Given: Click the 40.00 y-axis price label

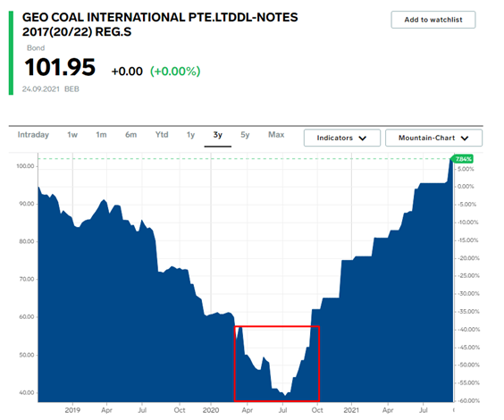Looking at the screenshot, I should pos(26,392).
